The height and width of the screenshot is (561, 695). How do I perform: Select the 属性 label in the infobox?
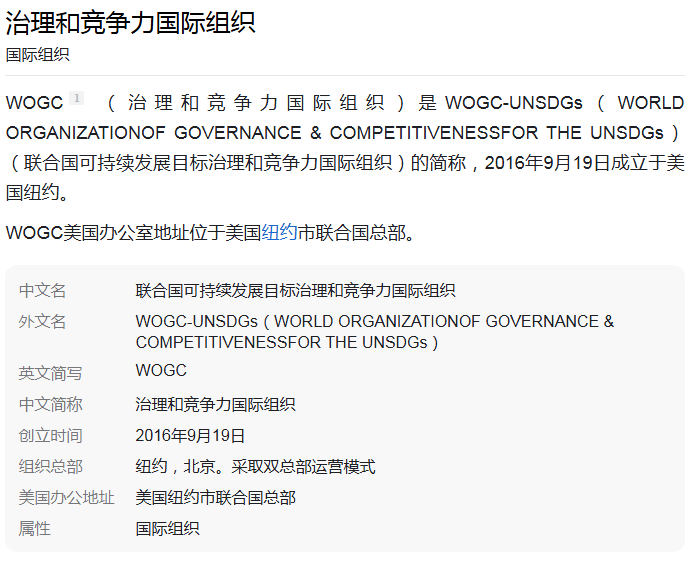click(x=34, y=529)
